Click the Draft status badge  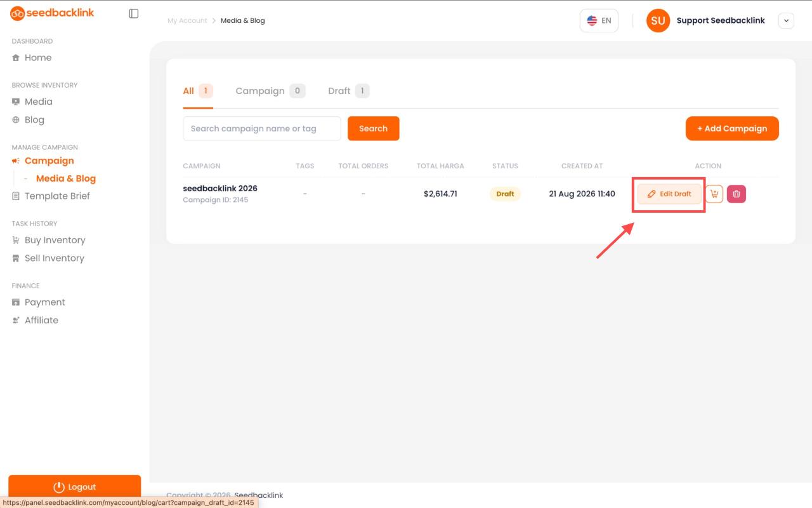pos(505,194)
